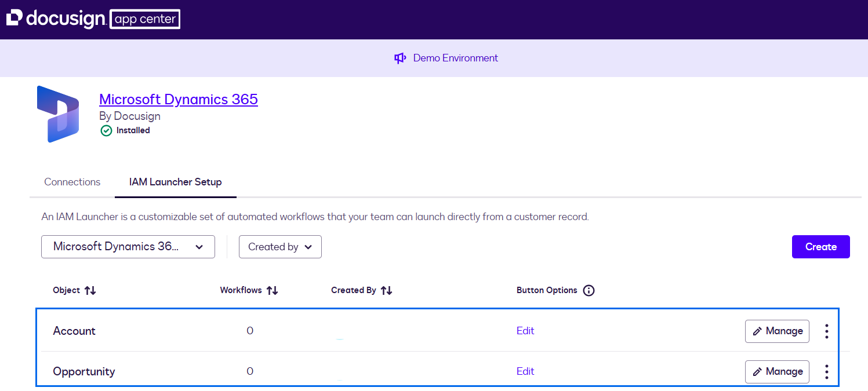This screenshot has width=868, height=391.
Task: Click Edit link in Opportunity row
Action: click(525, 371)
